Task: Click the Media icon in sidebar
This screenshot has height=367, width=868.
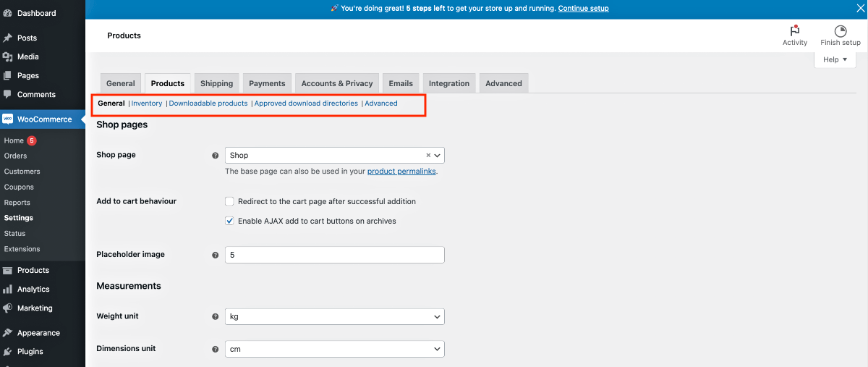Action: pos(8,56)
